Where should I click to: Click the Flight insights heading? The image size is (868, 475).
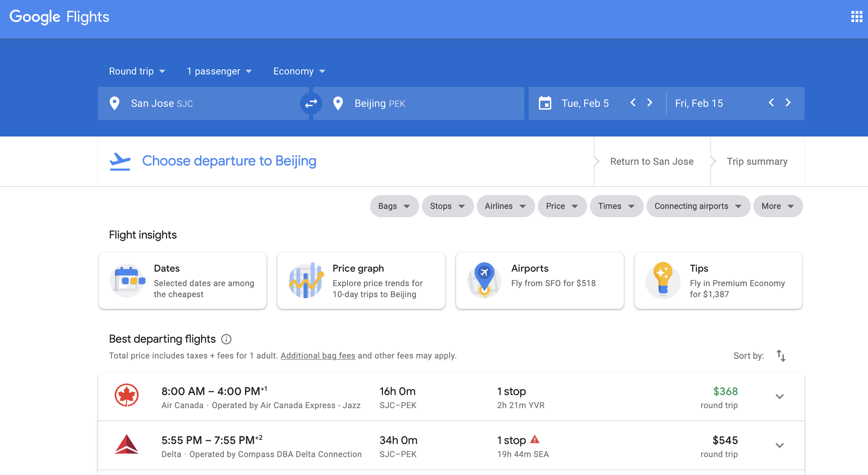tap(143, 235)
